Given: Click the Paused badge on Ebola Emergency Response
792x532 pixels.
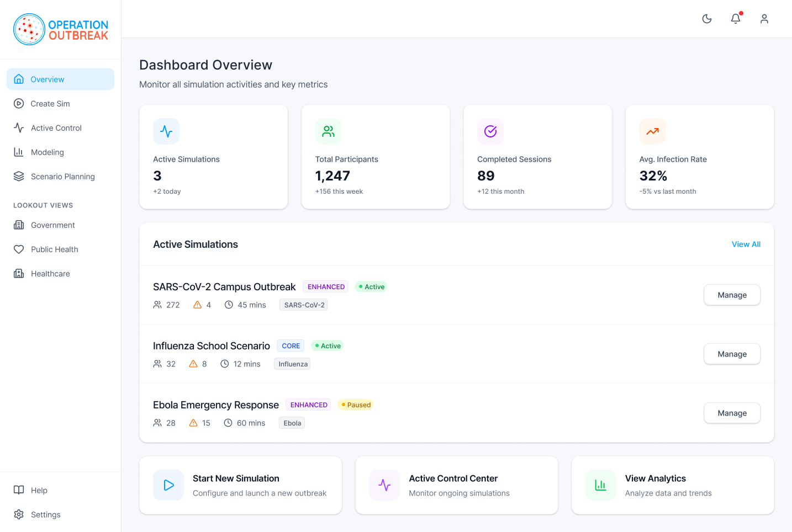Looking at the screenshot, I should 355,405.
